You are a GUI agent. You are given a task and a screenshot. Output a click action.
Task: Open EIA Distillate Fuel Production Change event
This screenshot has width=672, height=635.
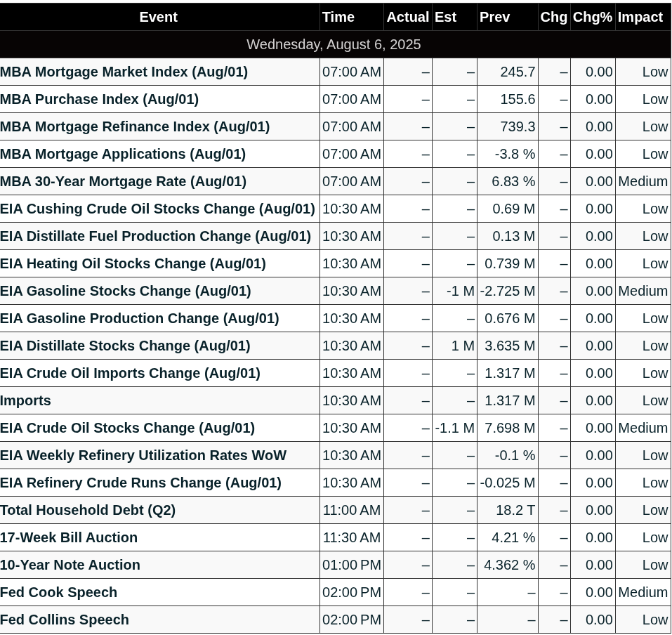pos(156,236)
